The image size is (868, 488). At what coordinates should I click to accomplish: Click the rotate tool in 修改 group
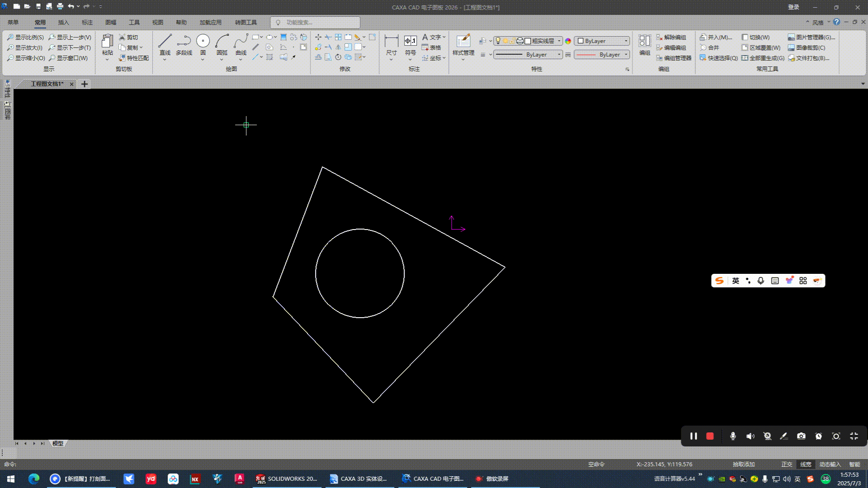[338, 57]
